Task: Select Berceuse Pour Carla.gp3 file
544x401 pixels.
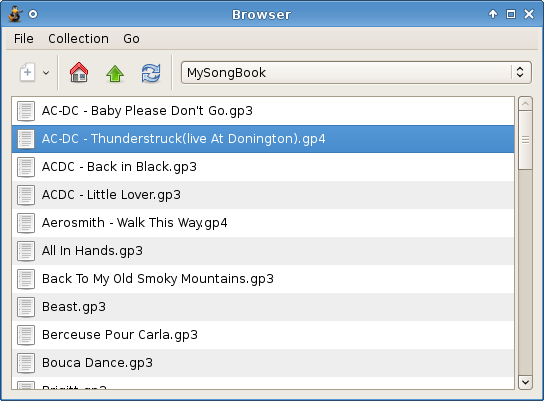Action: point(263,335)
